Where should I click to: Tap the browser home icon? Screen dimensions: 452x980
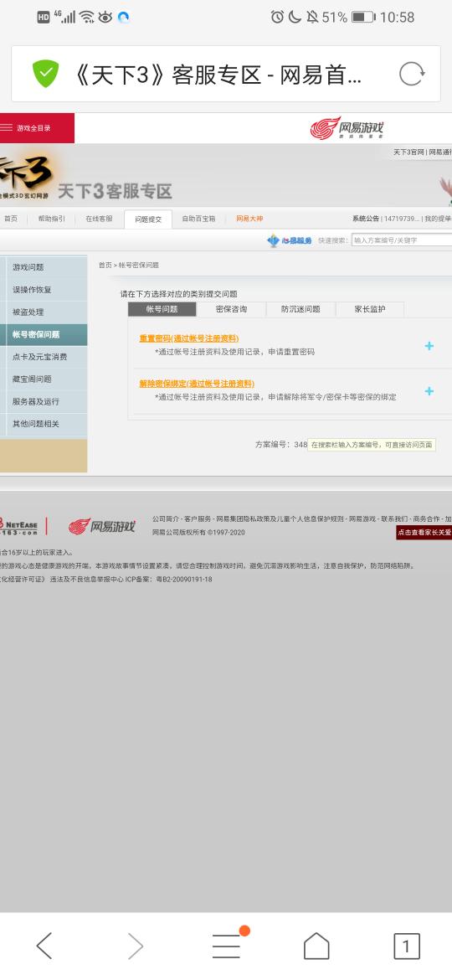[x=316, y=946]
